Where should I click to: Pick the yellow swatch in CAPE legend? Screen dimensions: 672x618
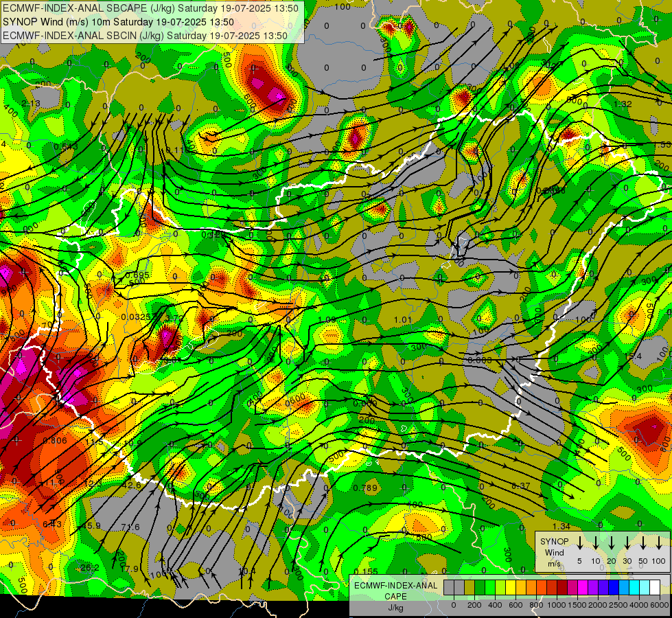coord(511,587)
